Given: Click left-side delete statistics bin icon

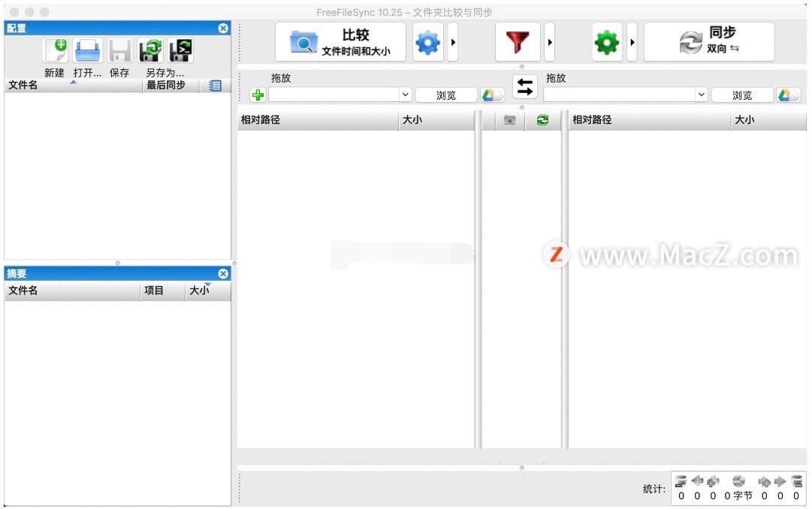Looking at the screenshot, I should click(681, 481).
